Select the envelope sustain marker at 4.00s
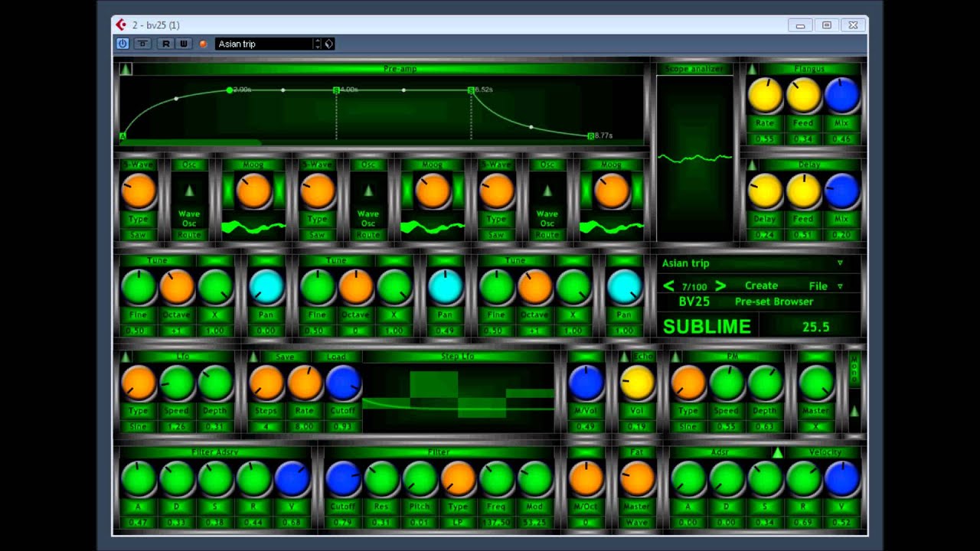980x551 pixels. tap(336, 90)
